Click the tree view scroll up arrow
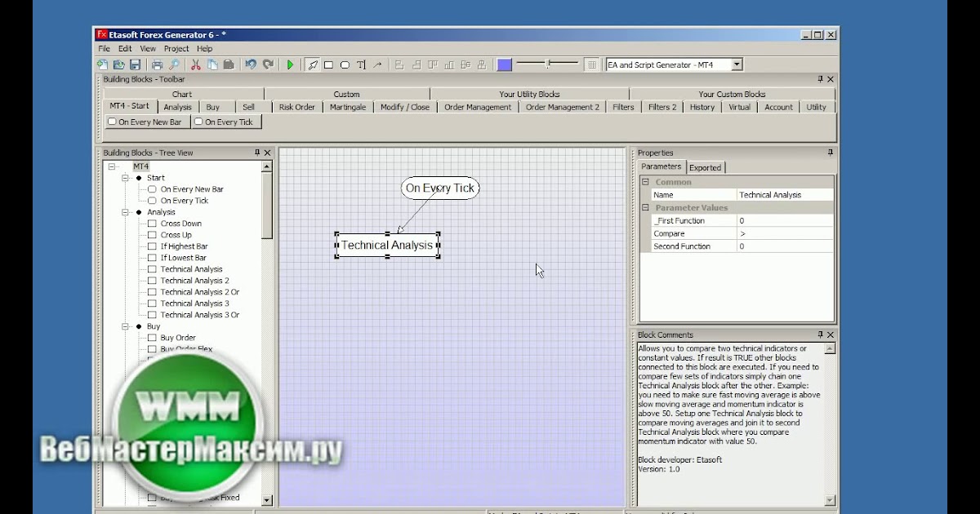The image size is (980, 514). tap(267, 166)
